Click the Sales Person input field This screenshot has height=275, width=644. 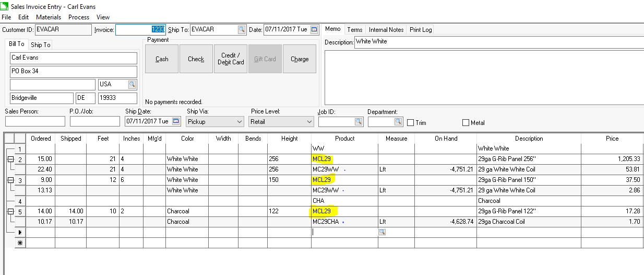point(35,121)
